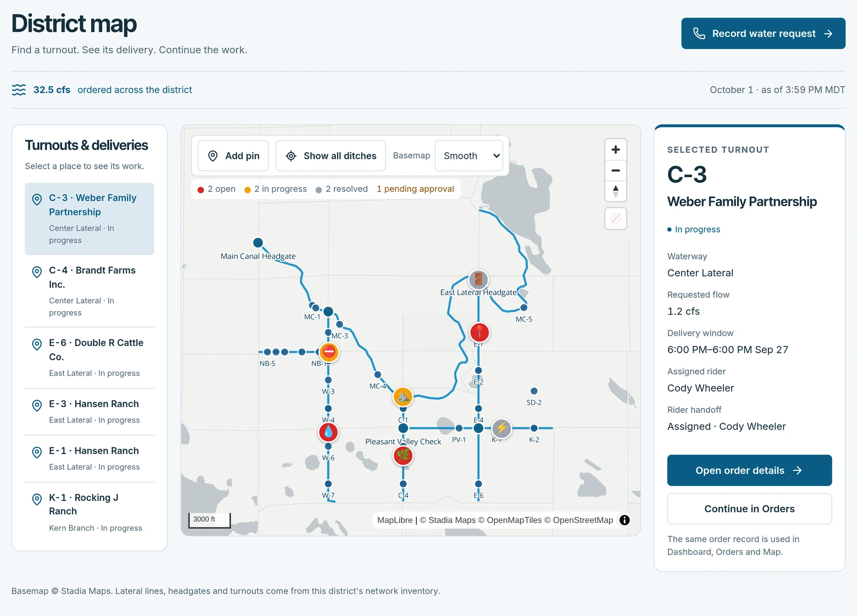Click the orange marker above C-1
Screen dimensions: 857x616
pyautogui.click(x=403, y=397)
